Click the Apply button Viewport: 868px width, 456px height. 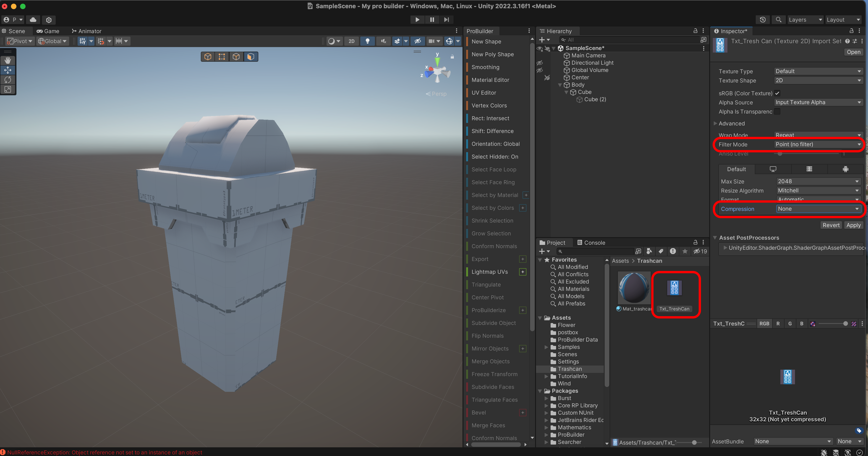click(853, 225)
